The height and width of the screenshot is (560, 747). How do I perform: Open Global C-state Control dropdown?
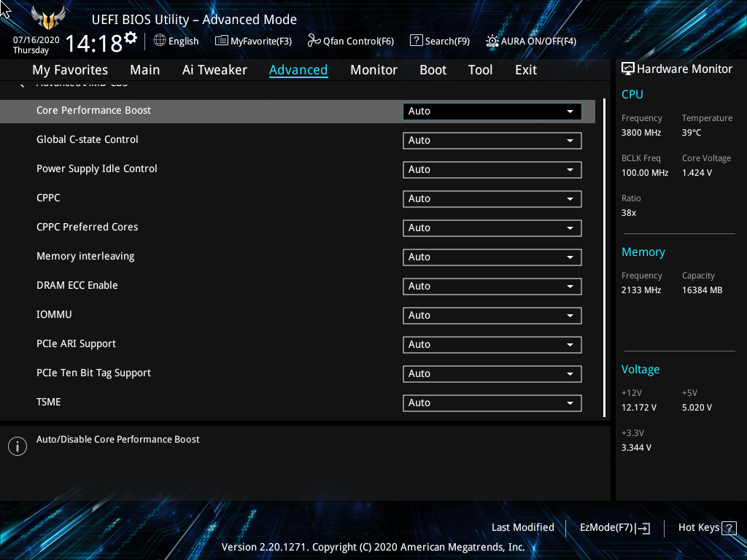pos(492,141)
